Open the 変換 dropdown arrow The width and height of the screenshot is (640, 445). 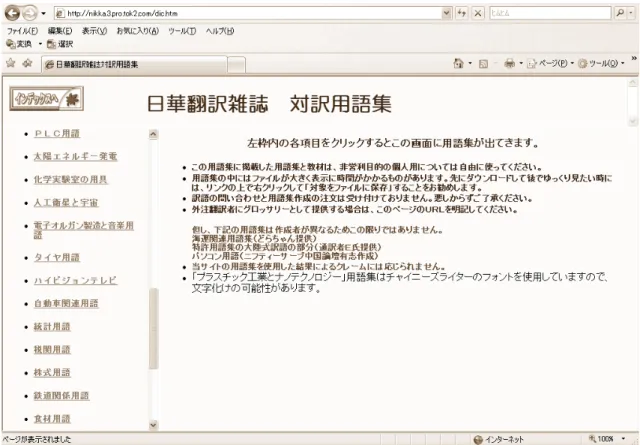[x=40, y=44]
